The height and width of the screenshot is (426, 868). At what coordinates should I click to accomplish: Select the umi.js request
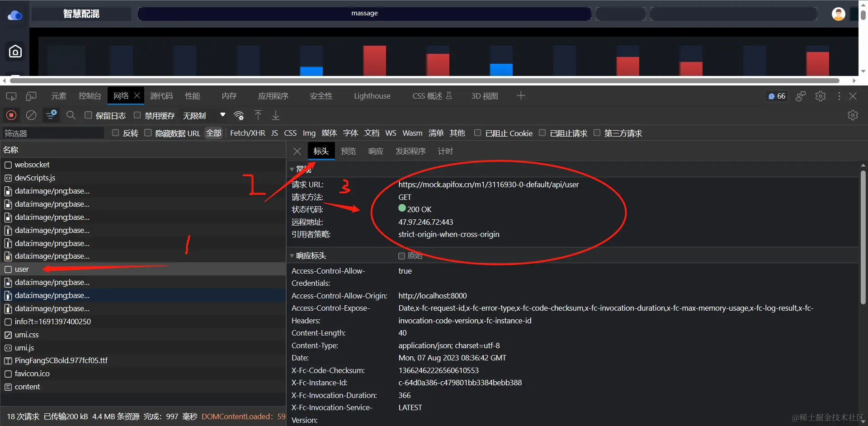pos(143,348)
